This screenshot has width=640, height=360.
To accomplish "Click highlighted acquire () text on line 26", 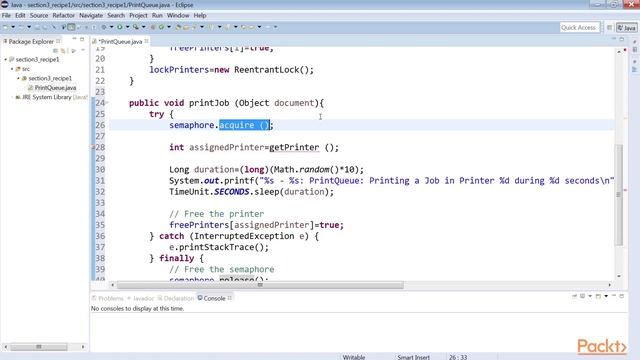I will [244, 125].
